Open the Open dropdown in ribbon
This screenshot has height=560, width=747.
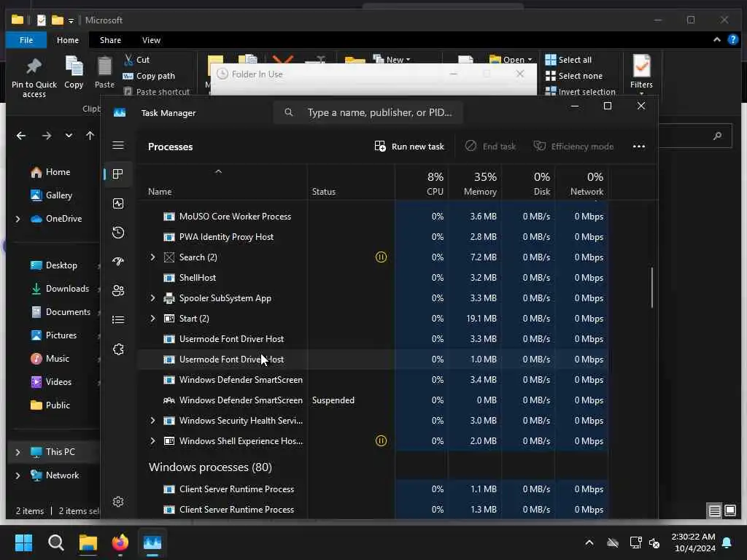(x=511, y=60)
